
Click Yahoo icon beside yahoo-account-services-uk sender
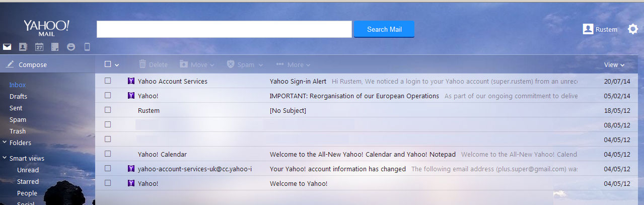point(131,169)
